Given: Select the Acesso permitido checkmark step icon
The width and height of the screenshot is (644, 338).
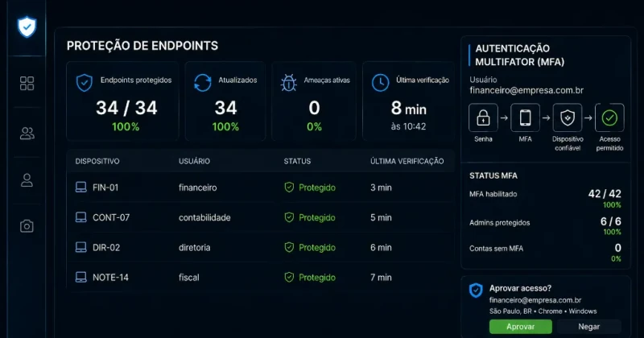Looking at the screenshot, I should (x=609, y=117).
